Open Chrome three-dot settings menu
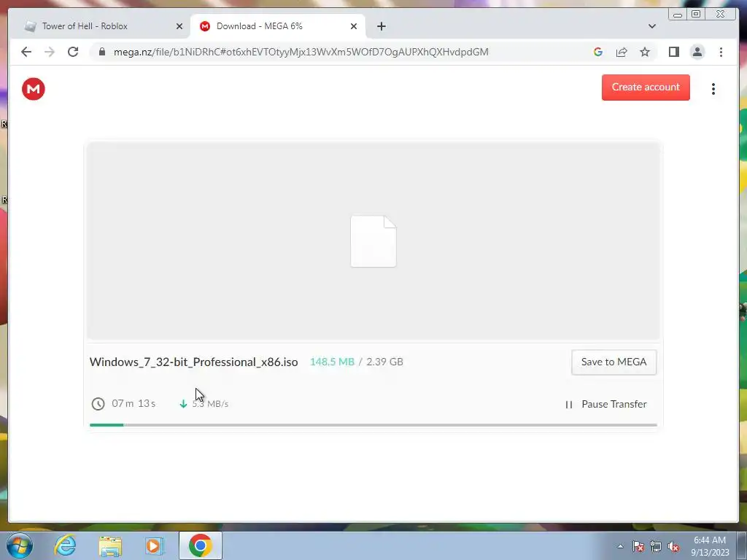747x560 pixels. [x=721, y=52]
